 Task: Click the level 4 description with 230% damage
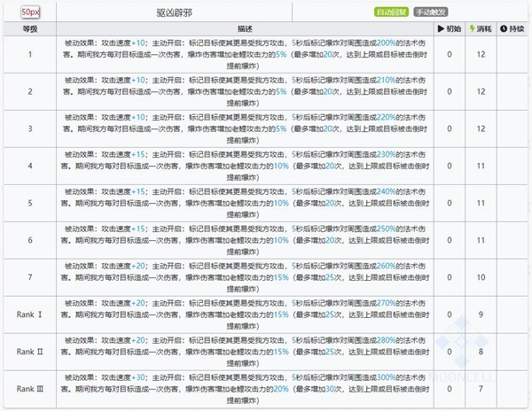[245, 166]
